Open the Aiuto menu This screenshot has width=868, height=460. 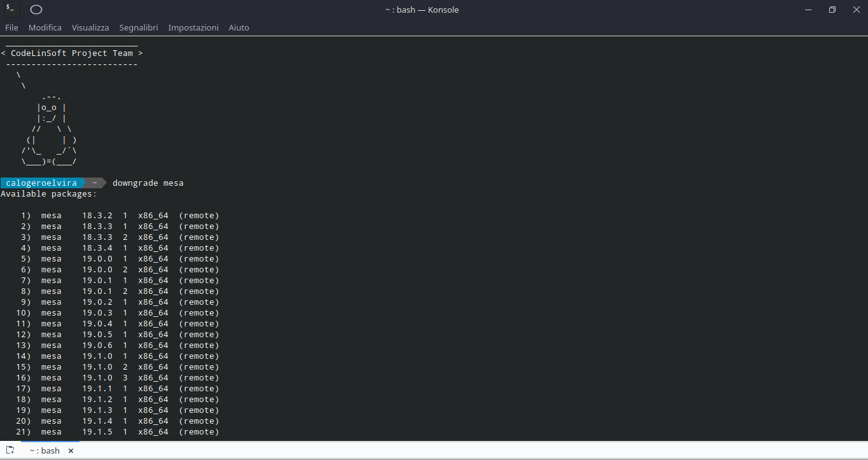(239, 27)
